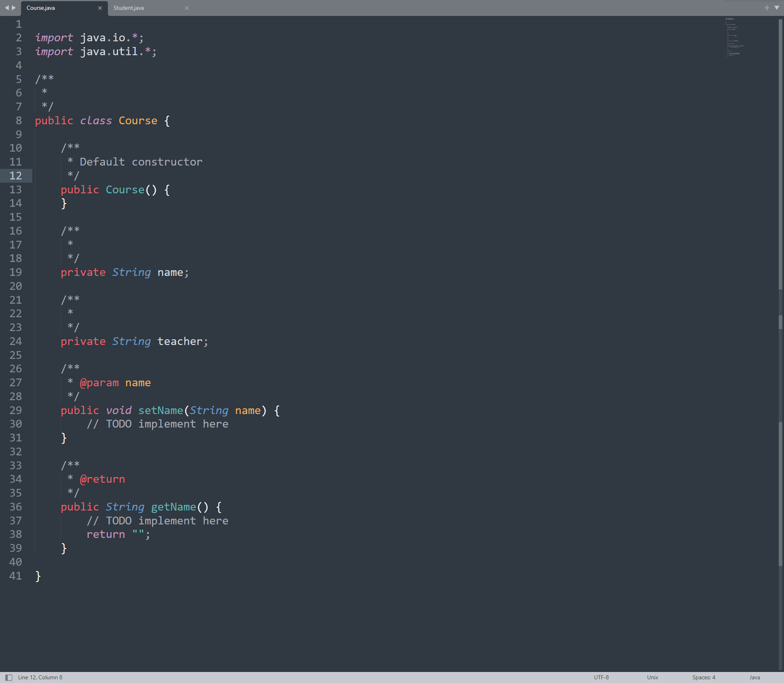Click the vertical scrollbar thumb
Viewport: 784px width, 683px height.
click(780, 154)
